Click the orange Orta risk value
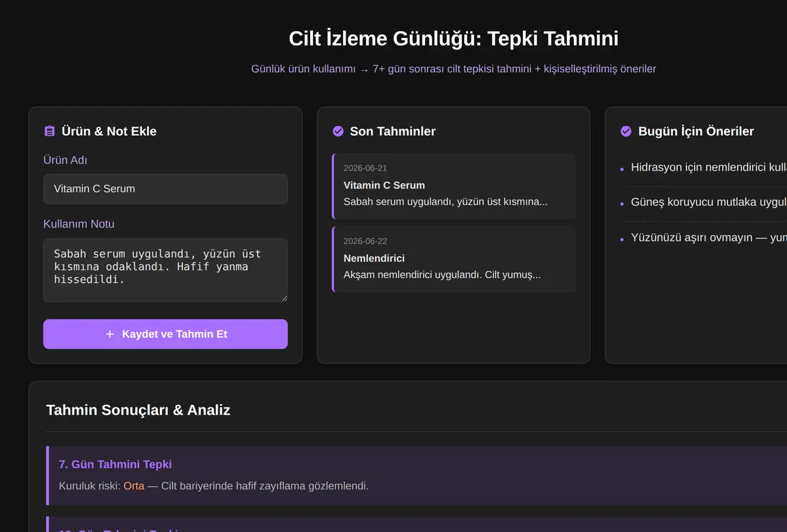 134,486
